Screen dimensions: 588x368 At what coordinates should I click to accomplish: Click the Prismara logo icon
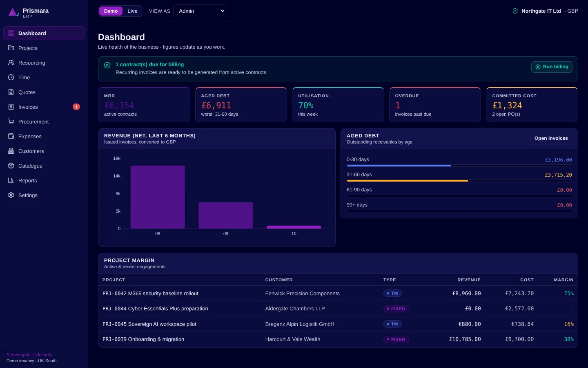pos(13,12)
